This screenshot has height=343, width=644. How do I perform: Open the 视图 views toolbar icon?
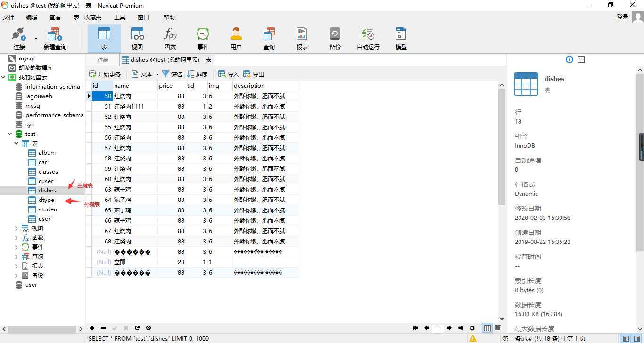click(137, 38)
